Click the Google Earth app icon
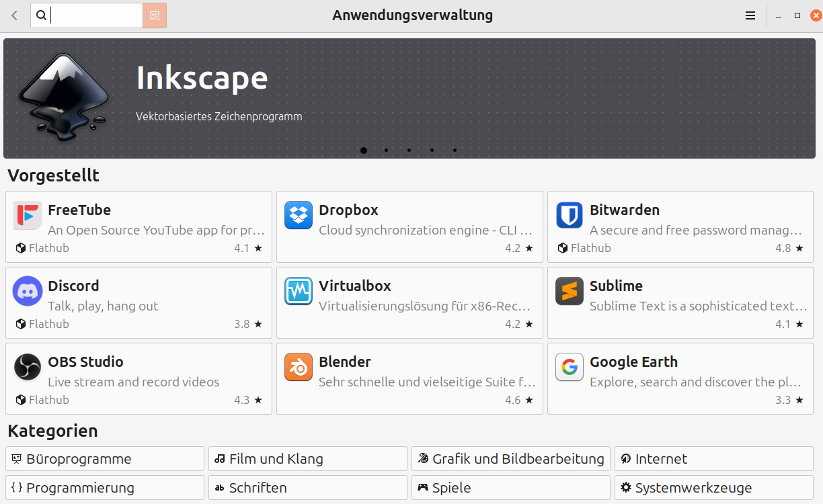The width and height of the screenshot is (823, 504). [x=570, y=367]
